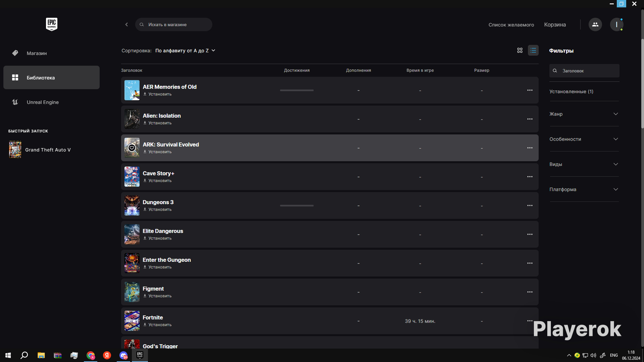Open Enter the Gungeon cover thumbnail
This screenshot has height=362, width=644.
pos(132,263)
